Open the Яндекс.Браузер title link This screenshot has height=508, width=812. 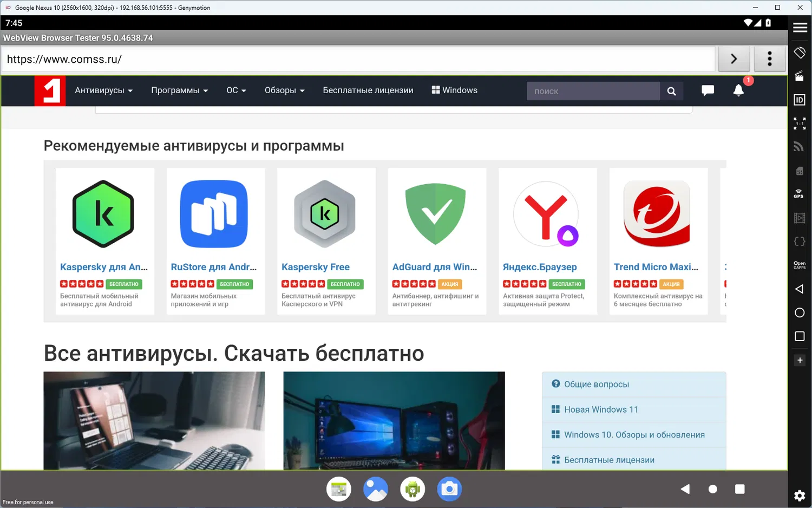coord(540,267)
